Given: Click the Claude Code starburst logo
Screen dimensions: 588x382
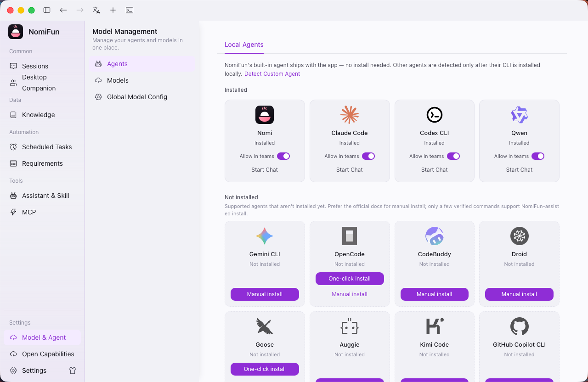Looking at the screenshot, I should (x=350, y=115).
